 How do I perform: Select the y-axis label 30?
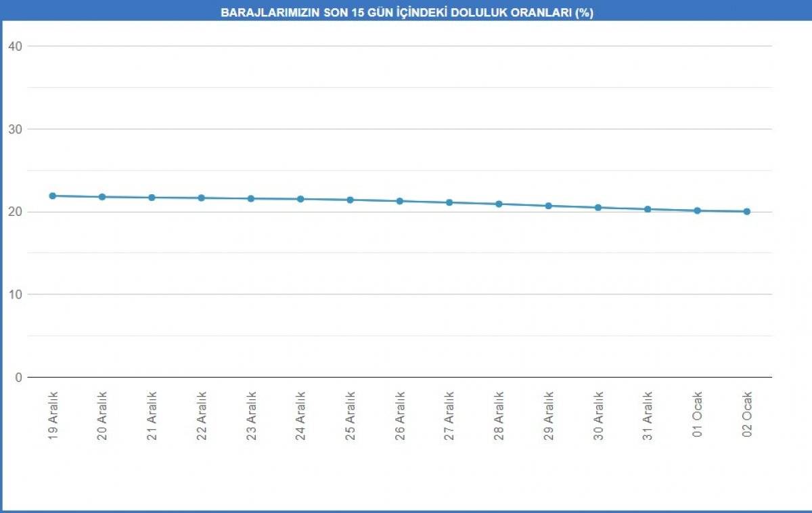[15, 129]
